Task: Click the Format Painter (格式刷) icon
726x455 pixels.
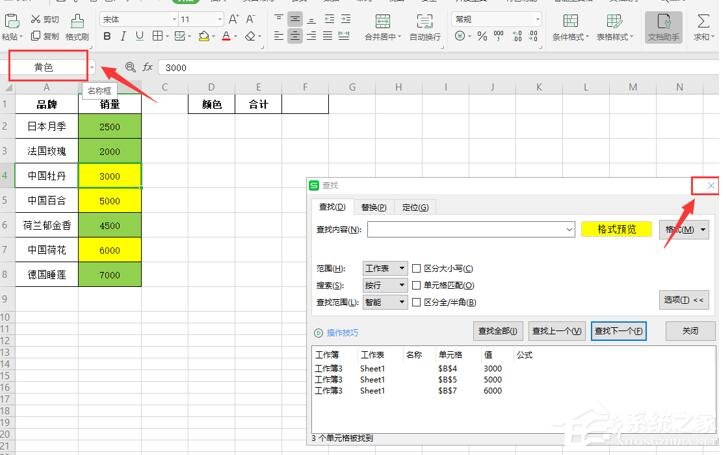Action: click(x=76, y=26)
